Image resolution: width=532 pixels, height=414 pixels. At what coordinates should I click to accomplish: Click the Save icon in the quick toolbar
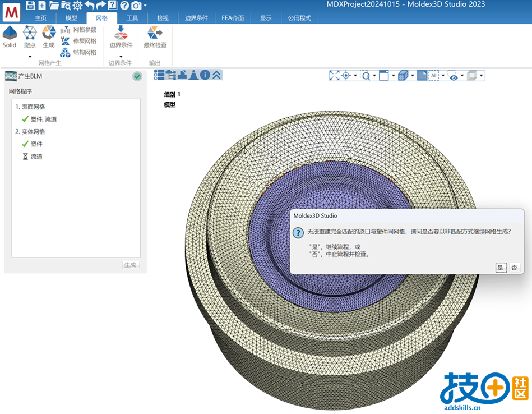[30, 5]
